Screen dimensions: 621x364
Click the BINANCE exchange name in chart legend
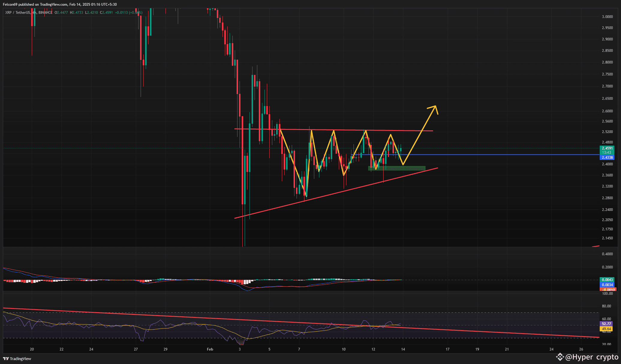[x=45, y=13]
